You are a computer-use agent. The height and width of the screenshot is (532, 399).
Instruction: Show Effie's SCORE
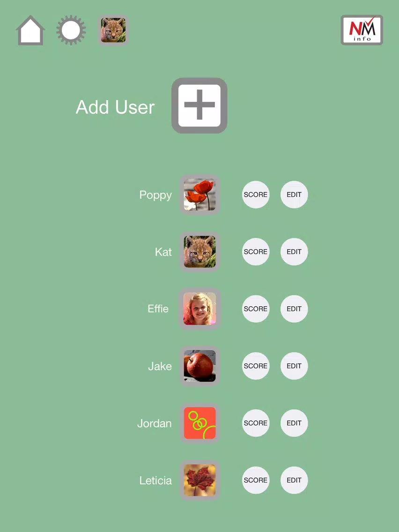pyautogui.click(x=256, y=309)
